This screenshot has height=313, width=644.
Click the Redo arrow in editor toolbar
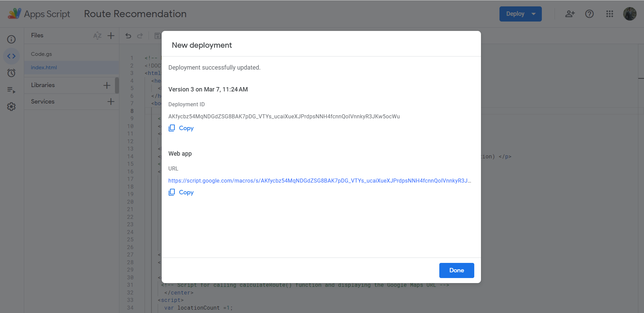(x=140, y=36)
